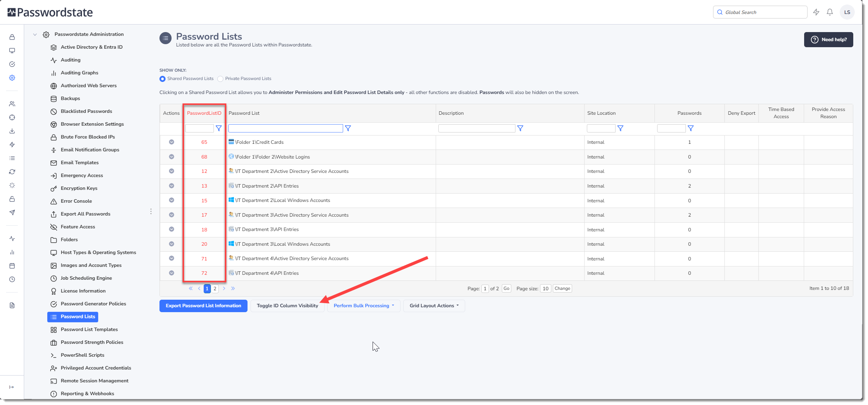This screenshot has height=405, width=868.
Task: Open the notifications bell
Action: pos(830,12)
